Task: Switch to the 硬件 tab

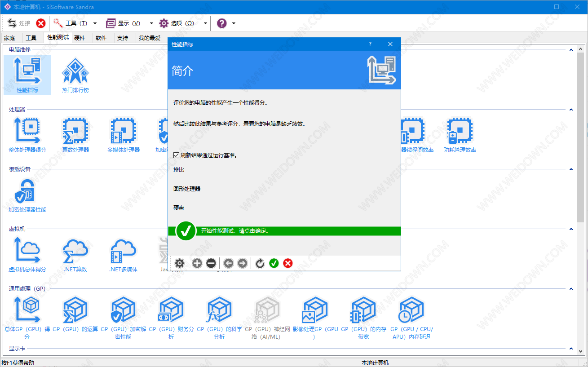Action: pos(80,38)
